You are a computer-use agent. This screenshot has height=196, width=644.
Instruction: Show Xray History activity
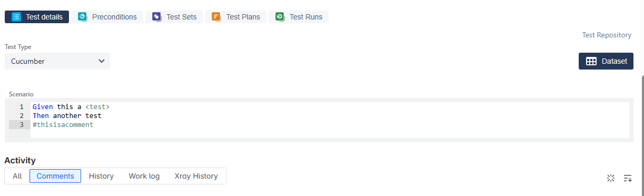click(x=196, y=176)
